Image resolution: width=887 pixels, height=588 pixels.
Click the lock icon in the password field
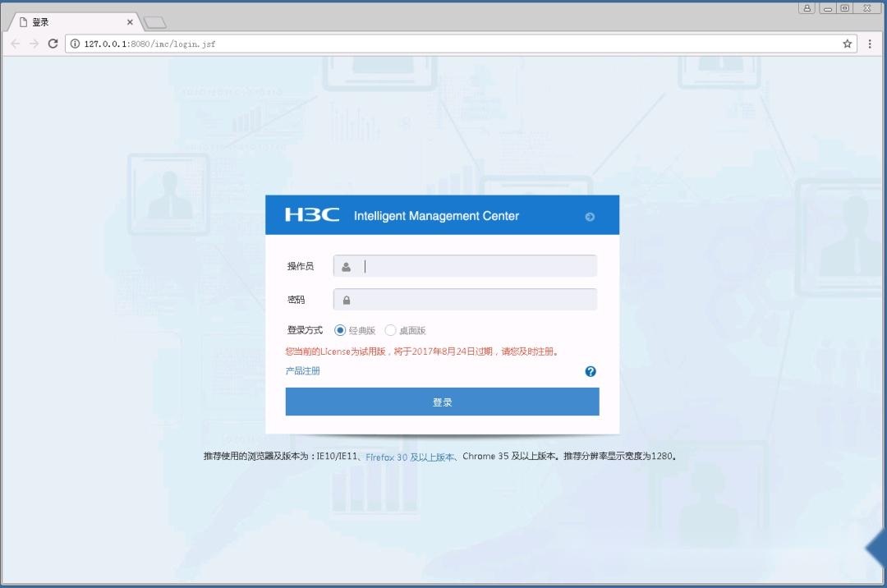346,299
